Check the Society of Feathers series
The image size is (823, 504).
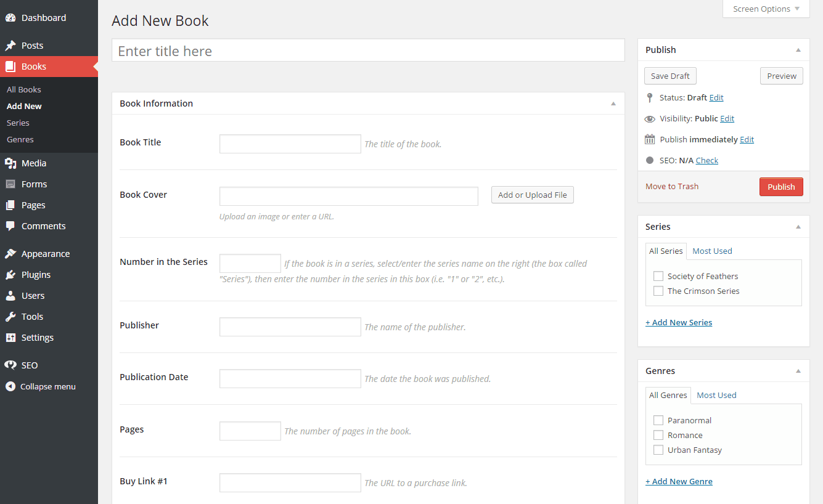[658, 276]
